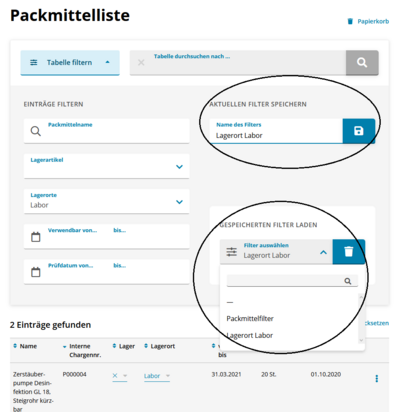Click calendar icon next to Verwendbar von
This screenshot has height=412, width=400.
(x=36, y=237)
